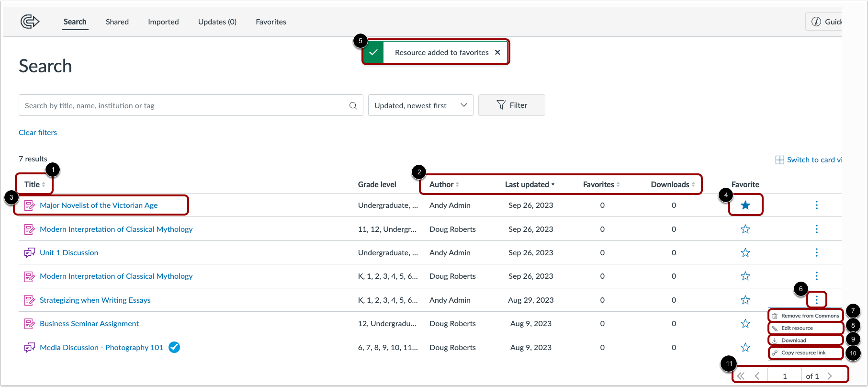Open the Guide button

(x=824, y=22)
